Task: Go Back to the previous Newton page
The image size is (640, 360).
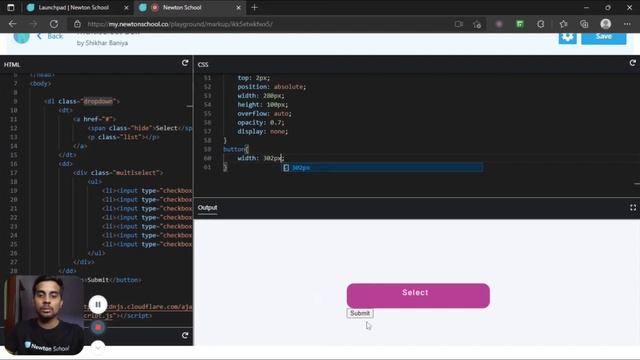Action: click(50, 36)
